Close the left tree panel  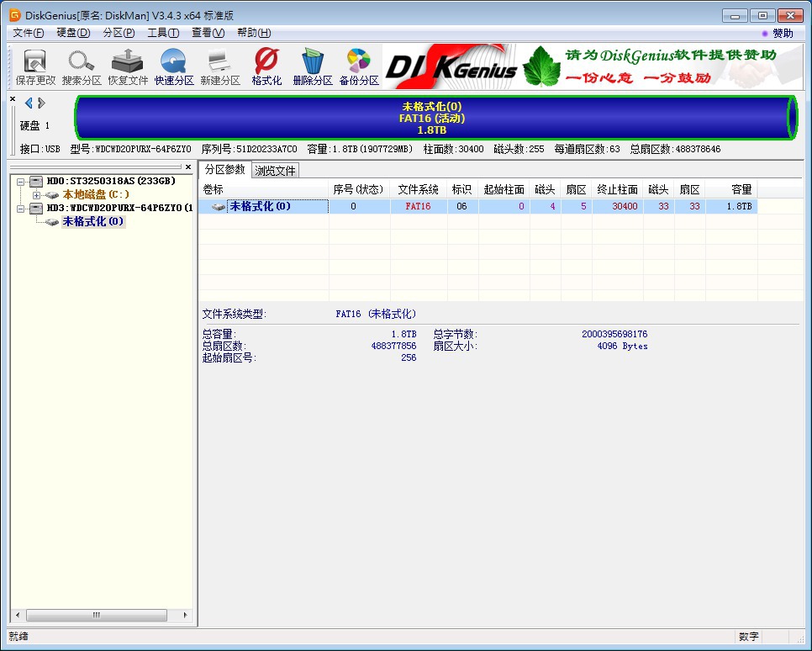pyautogui.click(x=188, y=167)
